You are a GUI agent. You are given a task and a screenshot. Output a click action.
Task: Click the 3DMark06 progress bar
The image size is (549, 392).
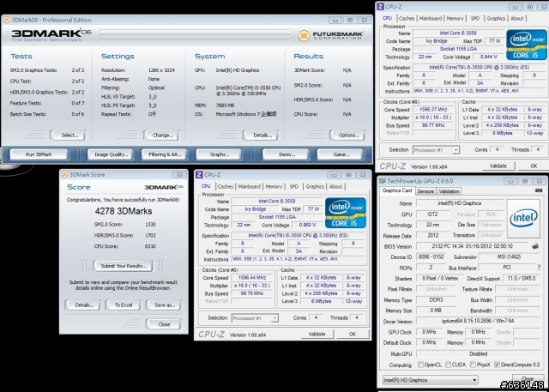coord(196,35)
